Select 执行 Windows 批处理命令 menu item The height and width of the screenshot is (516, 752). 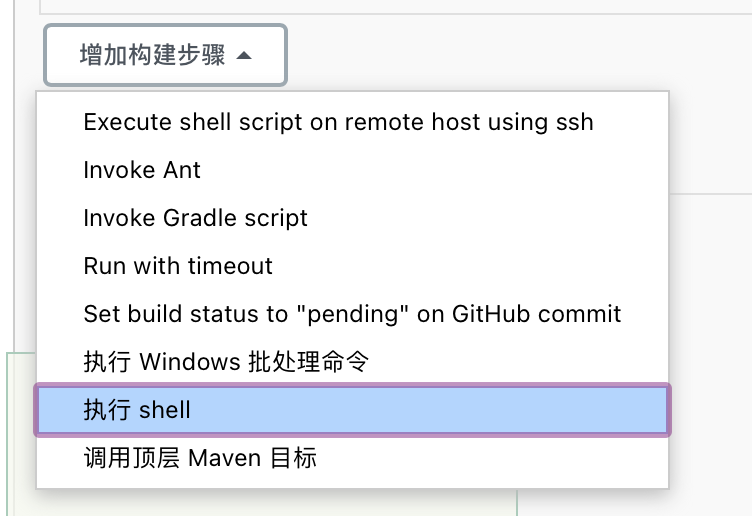coord(352,362)
